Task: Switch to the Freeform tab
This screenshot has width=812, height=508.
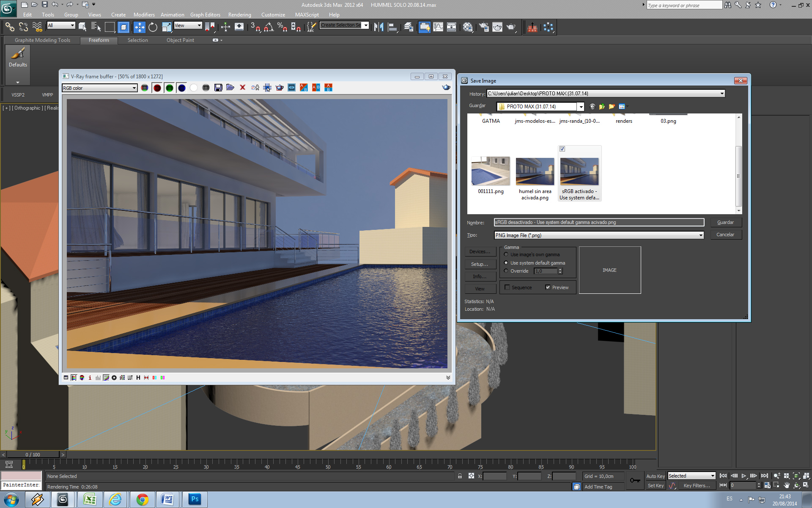Action: point(99,40)
